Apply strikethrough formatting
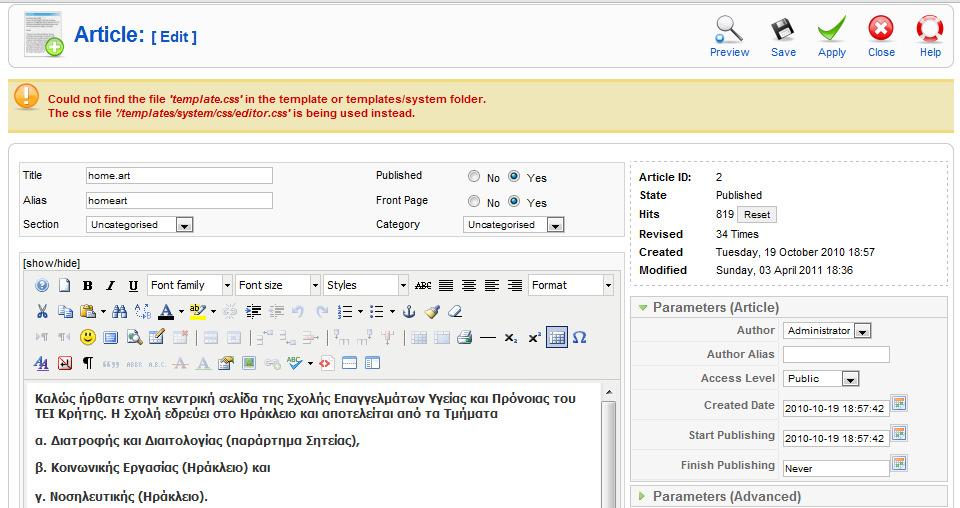 [423, 285]
